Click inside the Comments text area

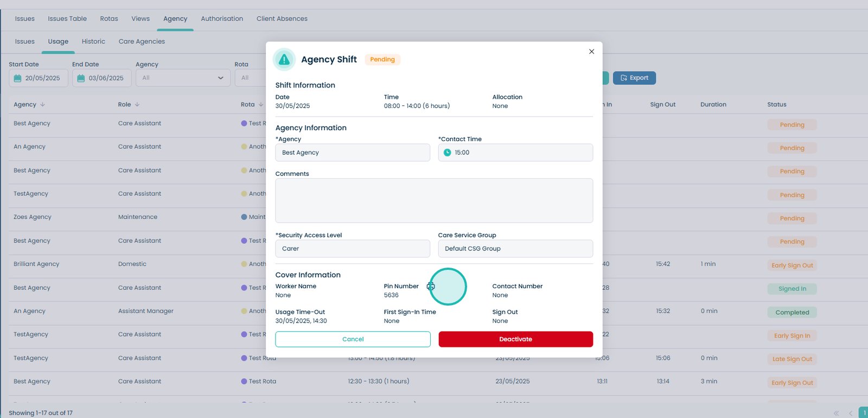(434, 200)
